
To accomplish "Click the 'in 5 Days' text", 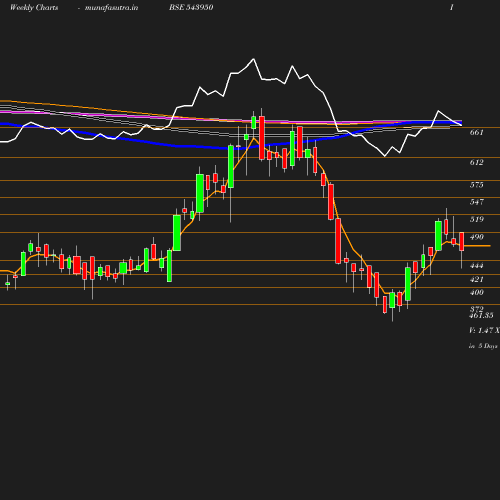I will pos(483,346).
